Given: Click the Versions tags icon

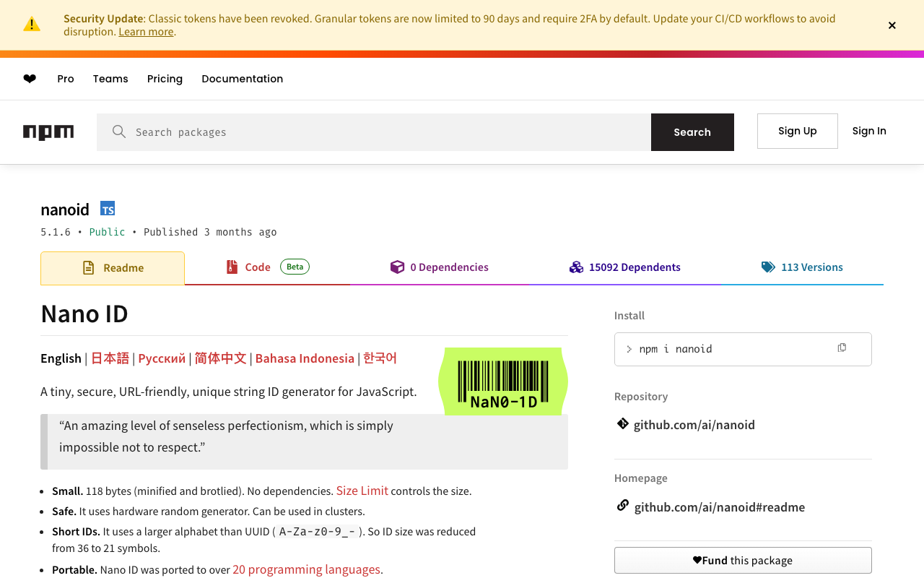Looking at the screenshot, I should point(768,267).
